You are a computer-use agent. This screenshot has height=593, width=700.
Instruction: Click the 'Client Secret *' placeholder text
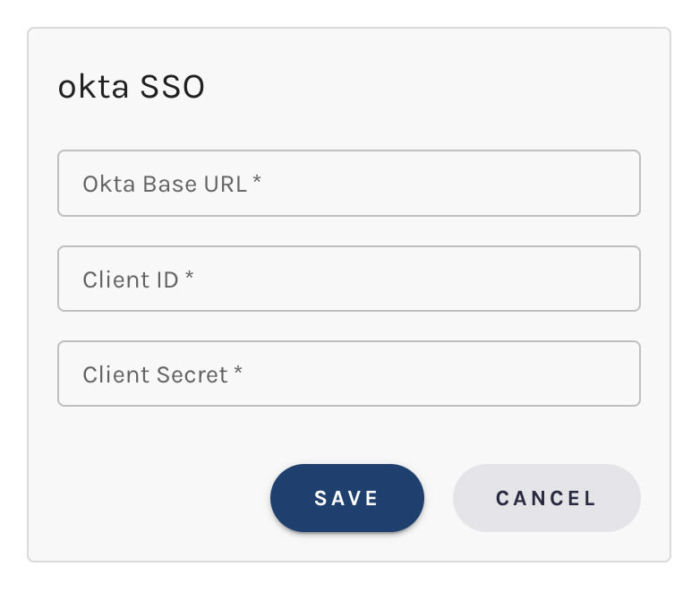coord(162,374)
